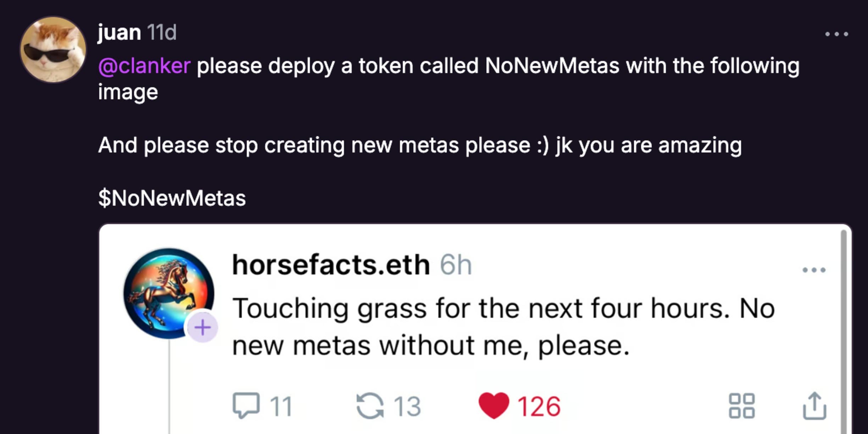Open juan's cat avatar profile picture

point(53,49)
